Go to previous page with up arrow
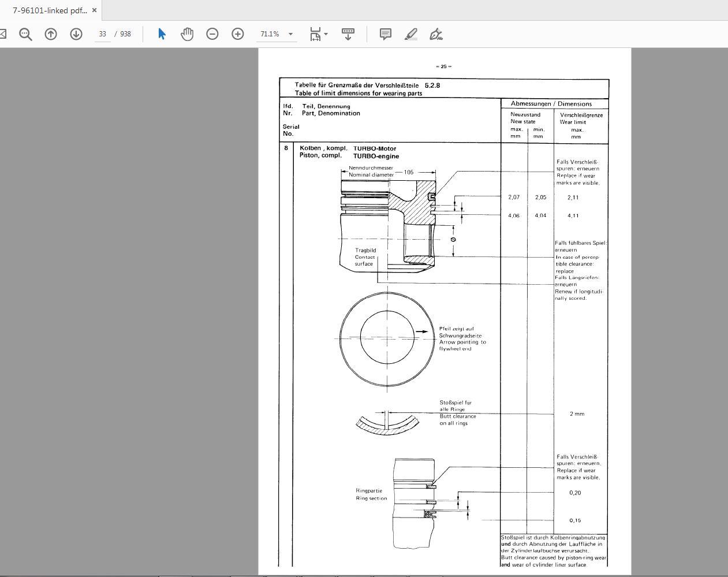This screenshot has height=577, width=728. click(x=50, y=33)
